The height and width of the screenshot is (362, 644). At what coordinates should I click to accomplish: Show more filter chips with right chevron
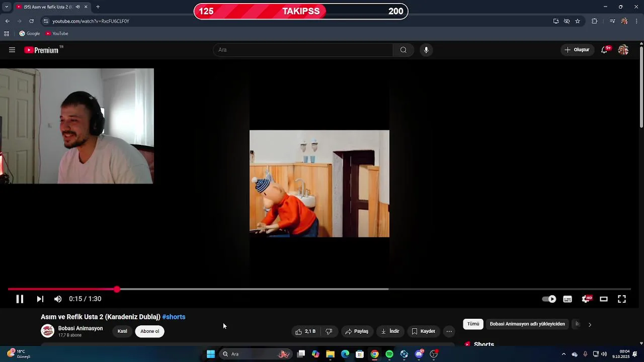click(x=590, y=324)
